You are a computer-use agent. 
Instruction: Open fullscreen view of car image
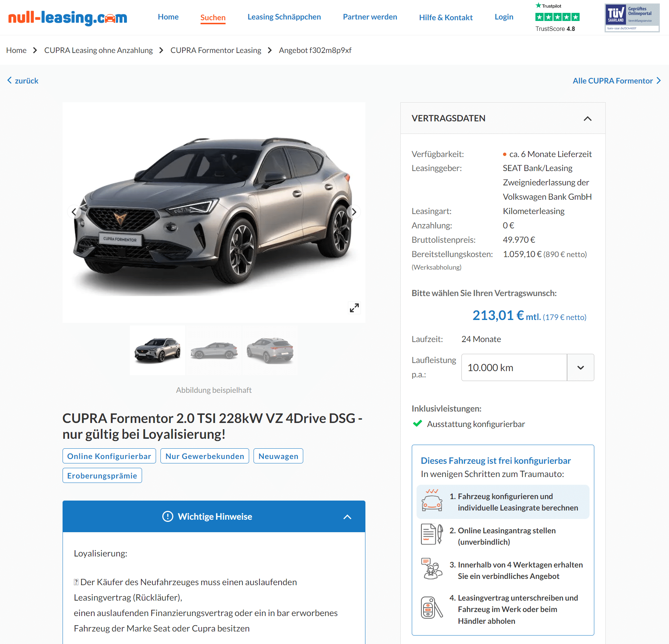tap(354, 307)
